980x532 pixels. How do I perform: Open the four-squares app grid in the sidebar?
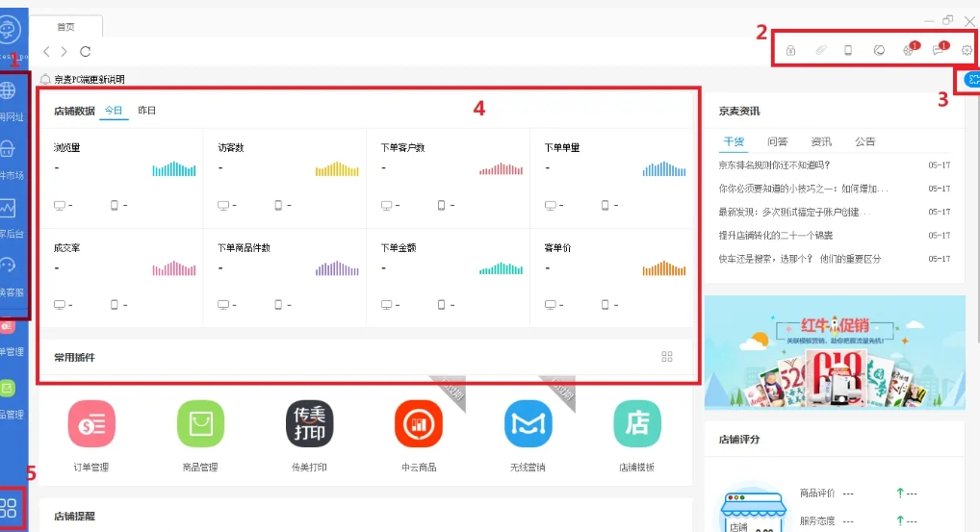click(9, 508)
